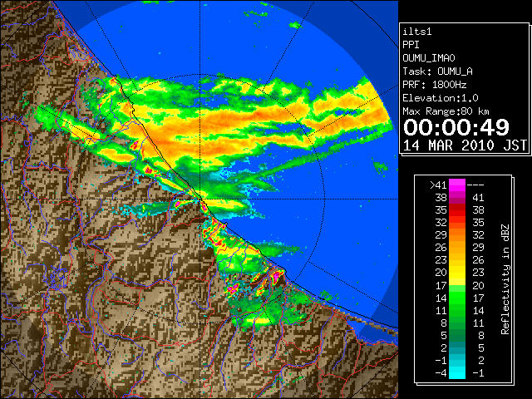The height and width of the screenshot is (399, 532).
Task: Click the '14 MAR 2010 JST' date
Action: [465, 145]
